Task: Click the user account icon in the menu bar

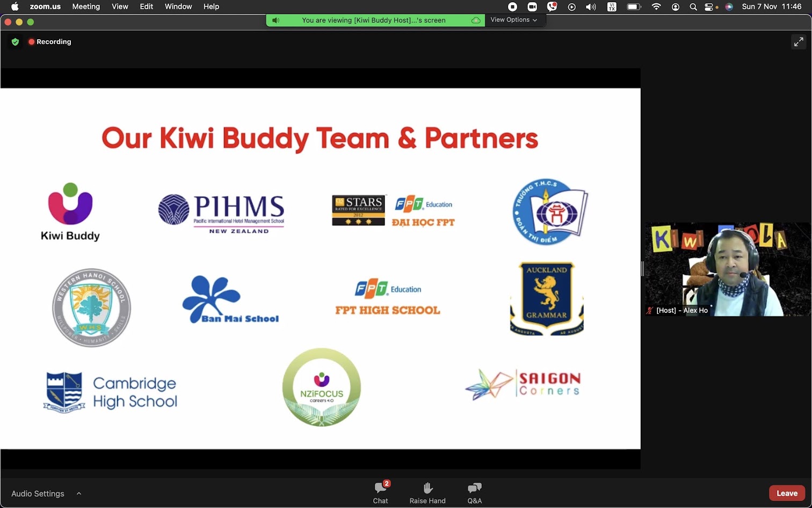Action: tap(676, 6)
